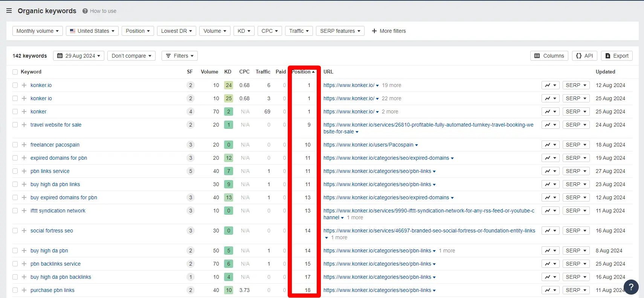Open trend chart icon in konker row
This screenshot has width=644, height=298.
pos(550,112)
